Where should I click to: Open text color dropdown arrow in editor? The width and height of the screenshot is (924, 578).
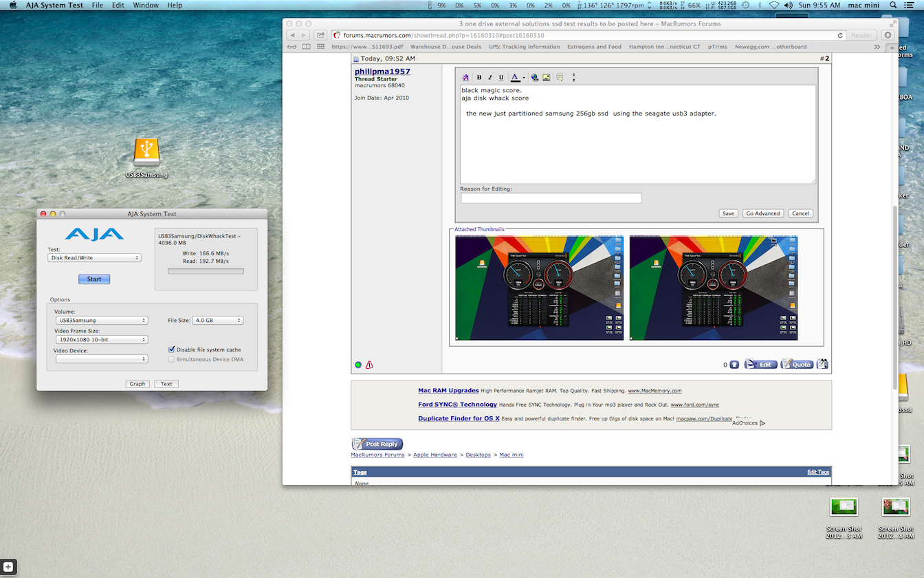point(523,78)
